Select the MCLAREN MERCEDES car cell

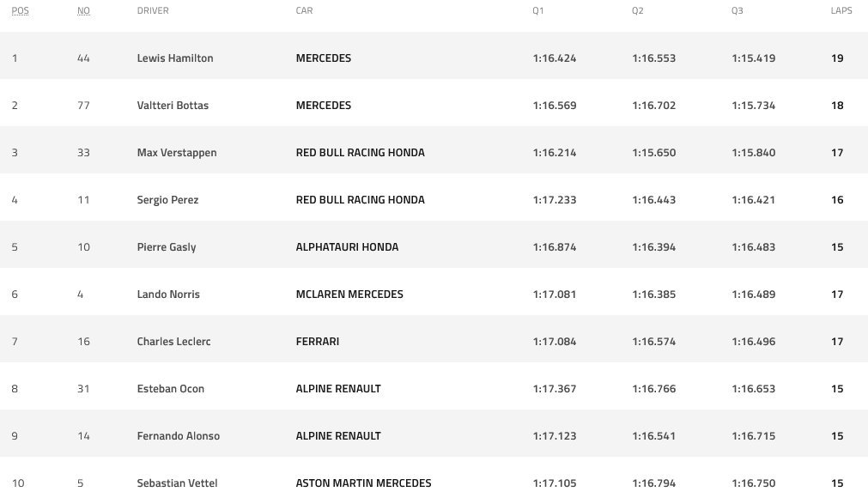pyautogui.click(x=349, y=295)
